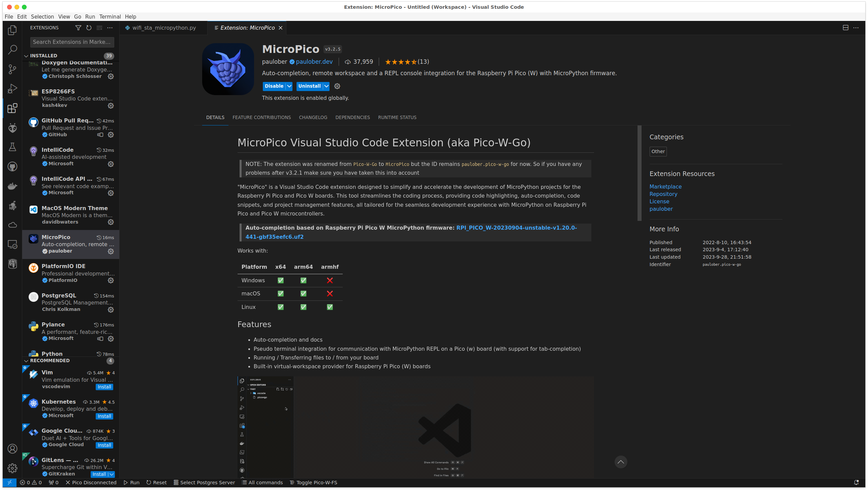Open the MicroPico manage gear in header

337,86
